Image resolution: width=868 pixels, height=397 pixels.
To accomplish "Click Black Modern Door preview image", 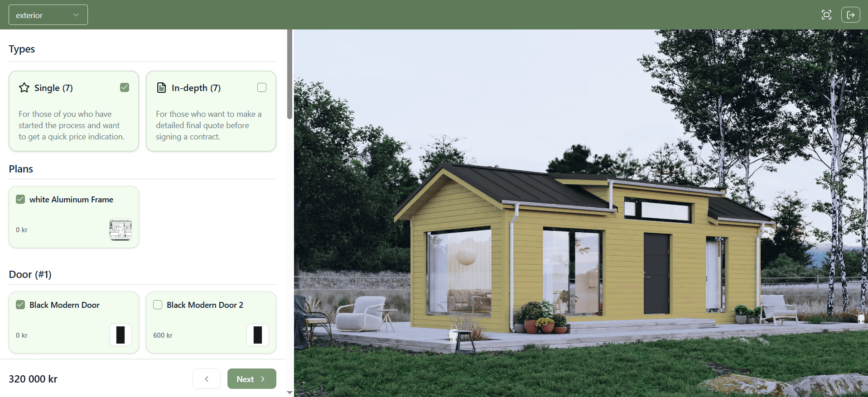I will pyautogui.click(x=121, y=335).
